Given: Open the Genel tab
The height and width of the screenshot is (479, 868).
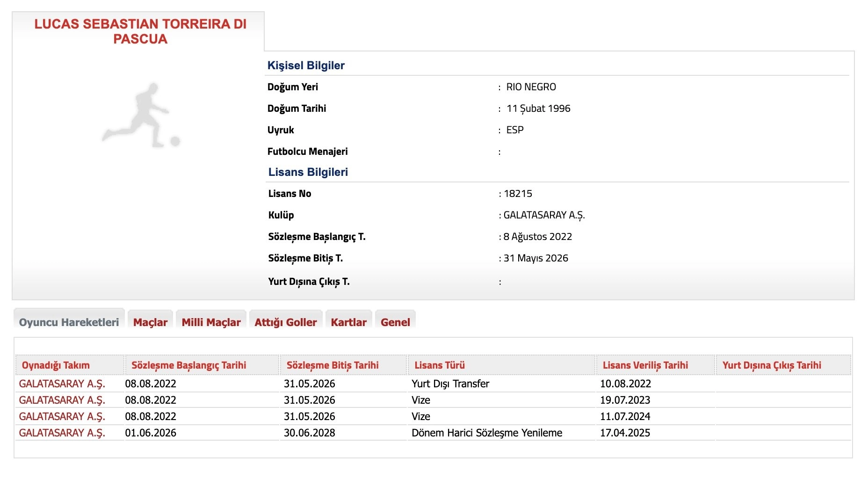Looking at the screenshot, I should coord(395,322).
